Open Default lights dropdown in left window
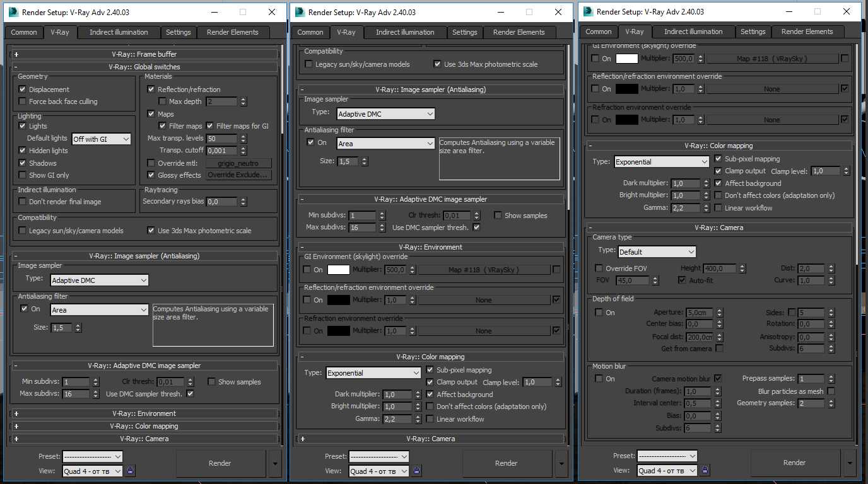This screenshot has width=868, height=484. pyautogui.click(x=102, y=139)
